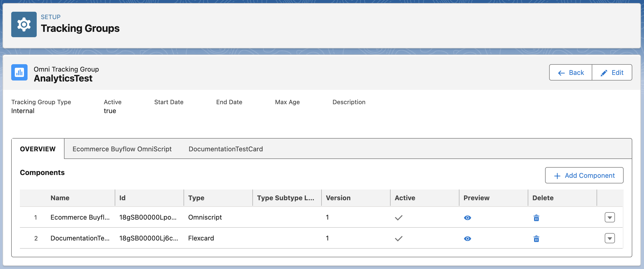Click the Active checkmark for the Omniscript row
The image size is (644, 269).
point(398,218)
